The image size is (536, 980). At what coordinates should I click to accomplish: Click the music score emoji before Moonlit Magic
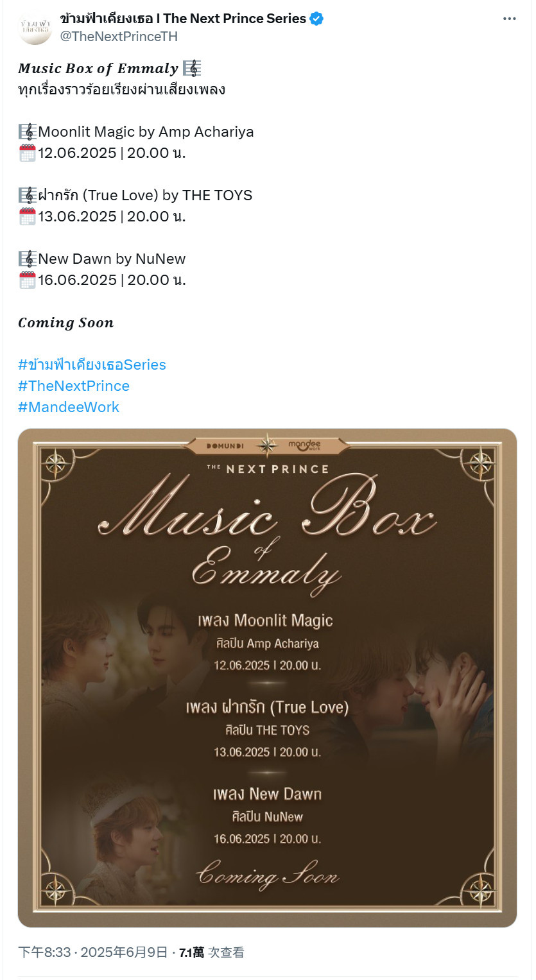[28, 132]
